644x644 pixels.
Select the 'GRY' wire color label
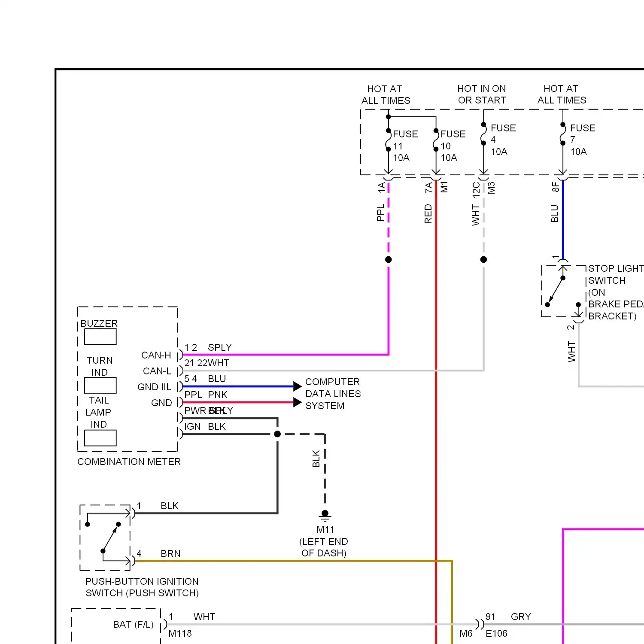tap(521, 617)
